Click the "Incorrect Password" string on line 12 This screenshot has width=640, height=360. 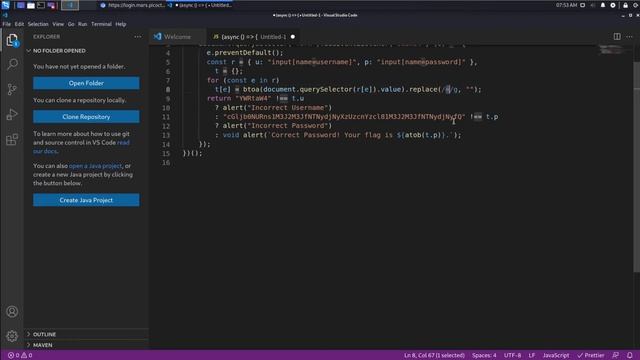click(x=289, y=126)
